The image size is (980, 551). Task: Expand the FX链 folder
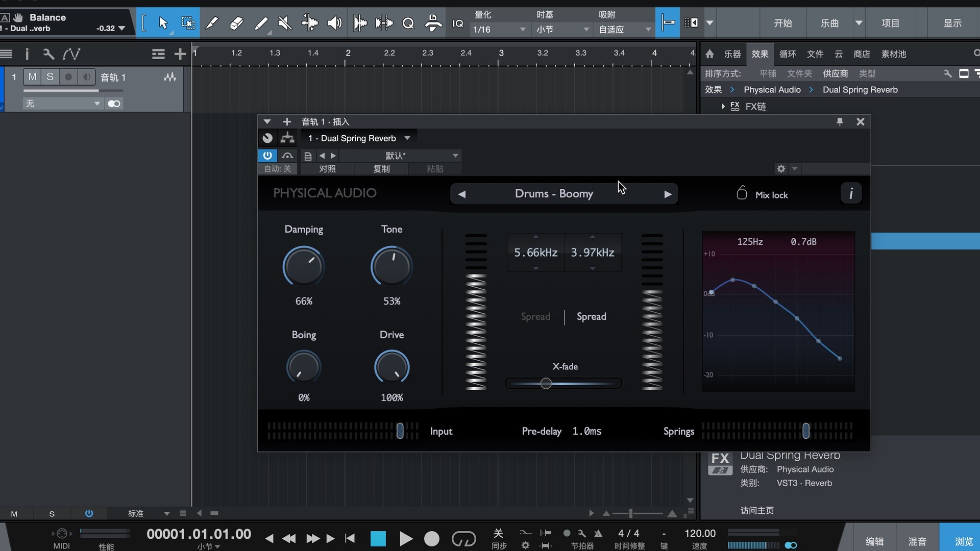tap(723, 107)
